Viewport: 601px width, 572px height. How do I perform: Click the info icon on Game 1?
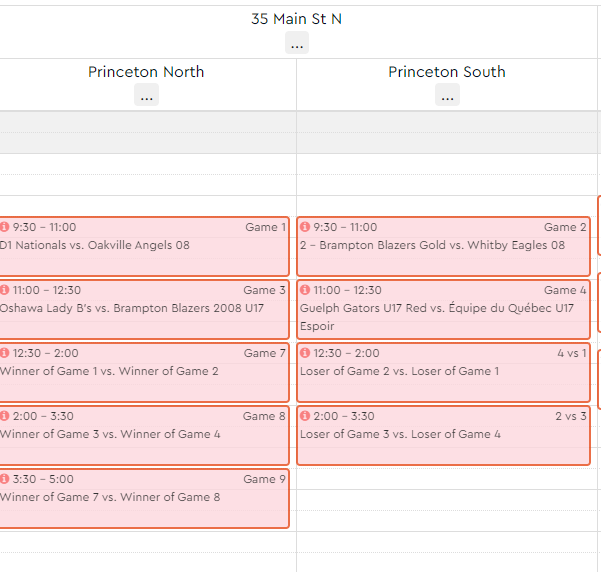click(x=5, y=228)
